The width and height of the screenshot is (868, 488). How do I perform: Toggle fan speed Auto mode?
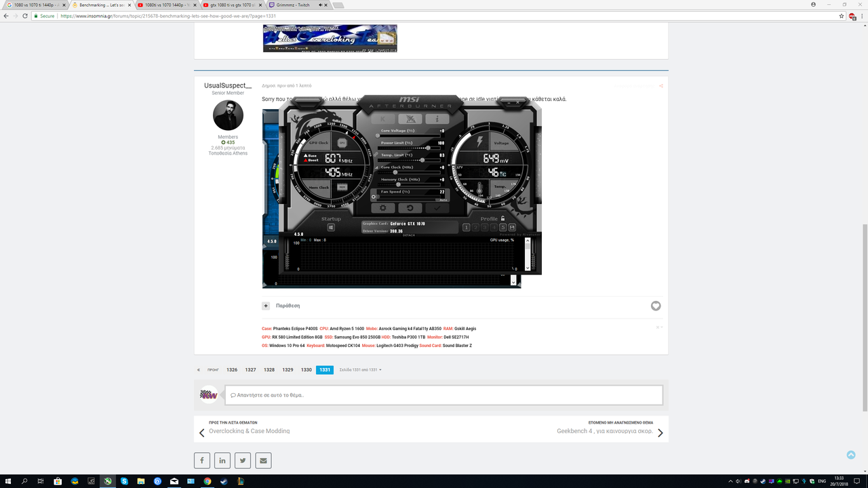tap(443, 200)
